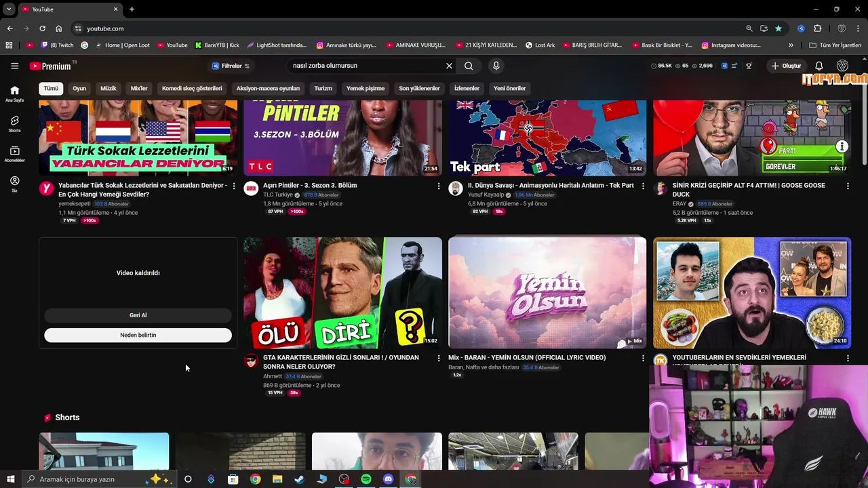Start voice search with the microphone
Viewport: 868px width, 488px height.
coord(496,66)
